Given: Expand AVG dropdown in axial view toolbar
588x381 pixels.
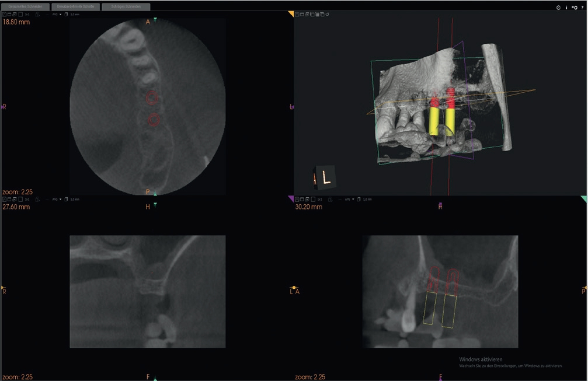Looking at the screenshot, I should [x=57, y=14].
